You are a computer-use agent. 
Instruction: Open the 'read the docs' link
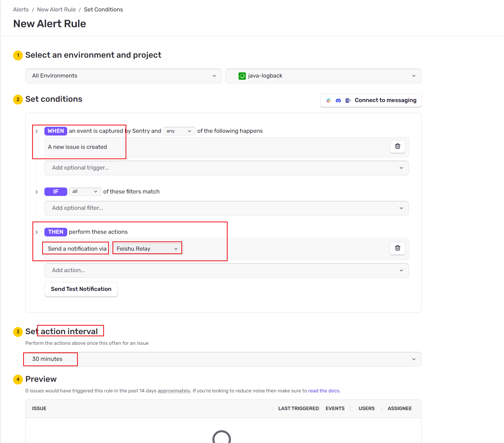pyautogui.click(x=323, y=391)
